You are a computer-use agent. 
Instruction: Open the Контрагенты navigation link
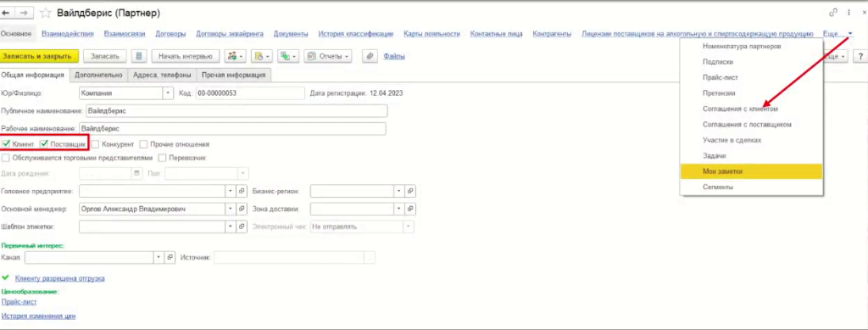[x=552, y=34]
